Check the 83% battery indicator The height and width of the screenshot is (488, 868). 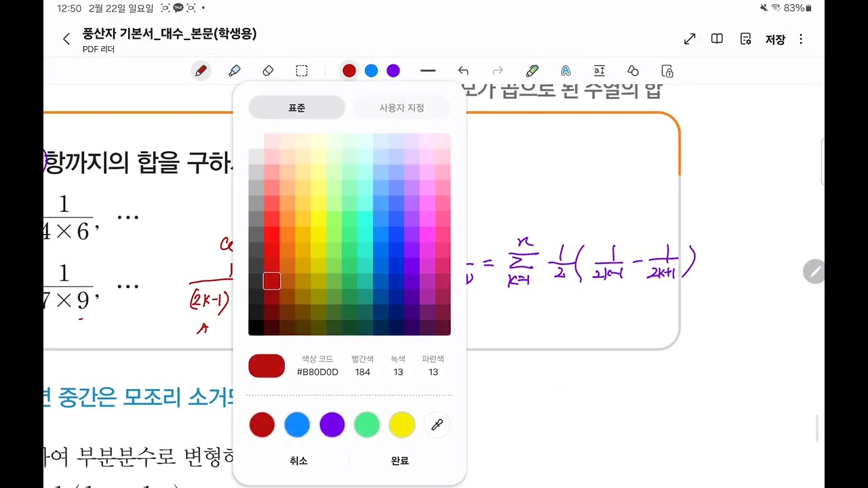pyautogui.click(x=797, y=8)
